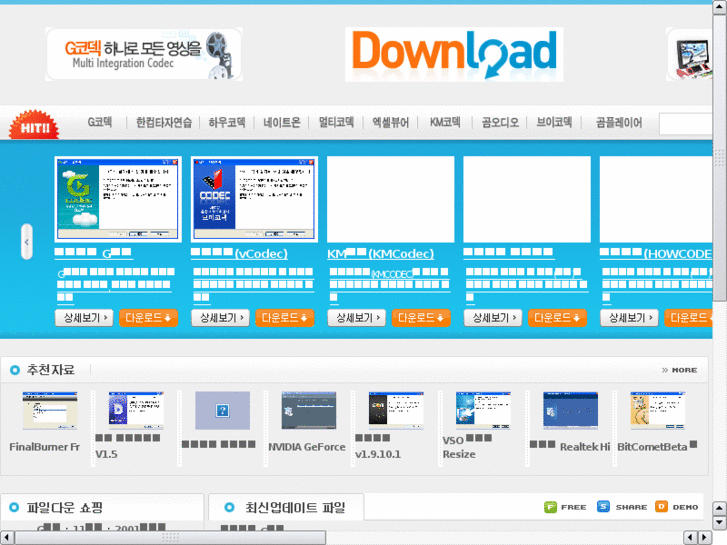Click 상세보기 under the HOWCODE card

(630, 318)
